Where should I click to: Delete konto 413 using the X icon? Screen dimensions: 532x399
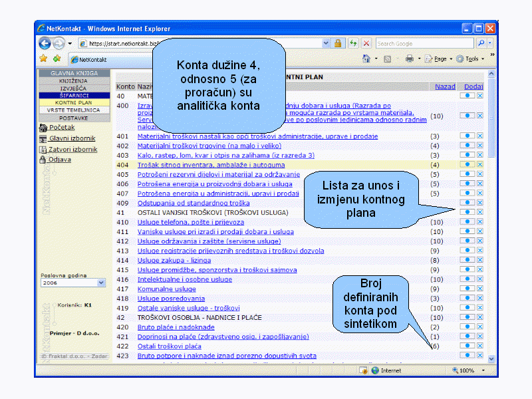click(480, 250)
